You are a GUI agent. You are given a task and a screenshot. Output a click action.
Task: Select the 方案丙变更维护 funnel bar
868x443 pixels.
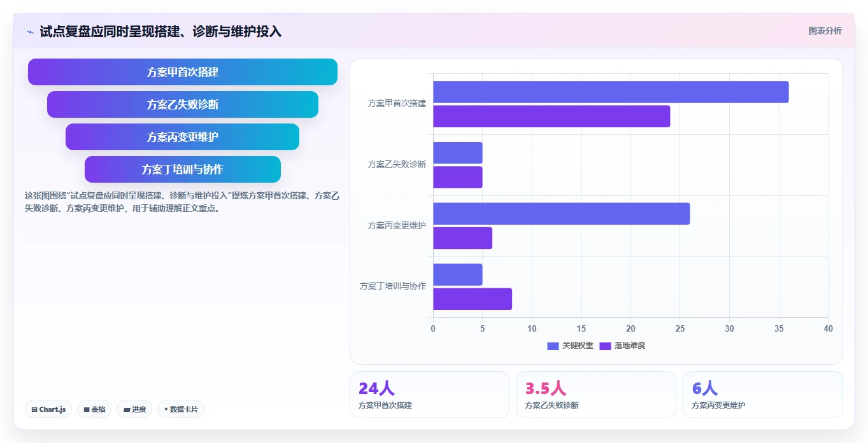coord(183,137)
